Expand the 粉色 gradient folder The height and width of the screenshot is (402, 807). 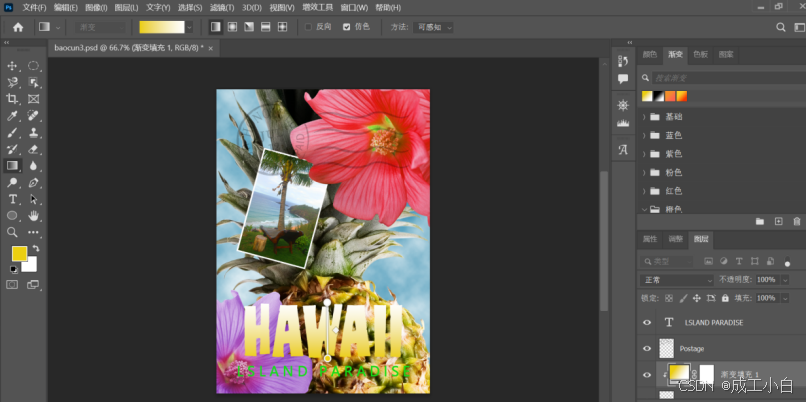pyautogui.click(x=644, y=172)
